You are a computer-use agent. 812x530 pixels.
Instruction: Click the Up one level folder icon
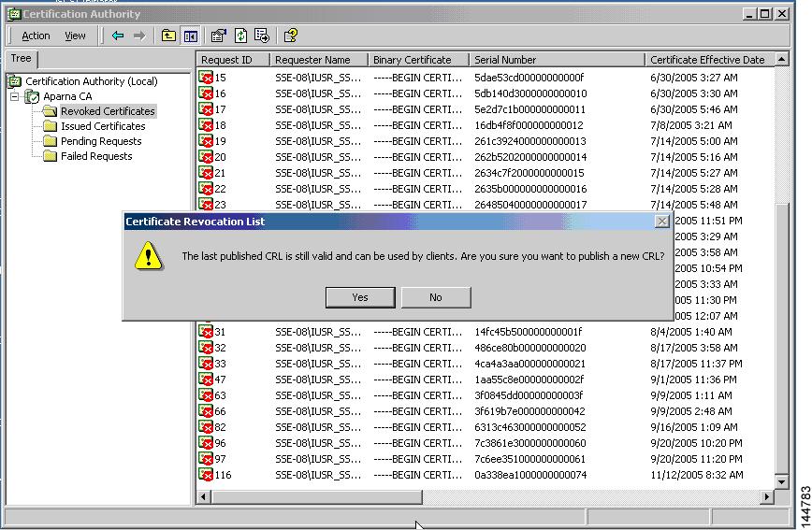tap(168, 36)
